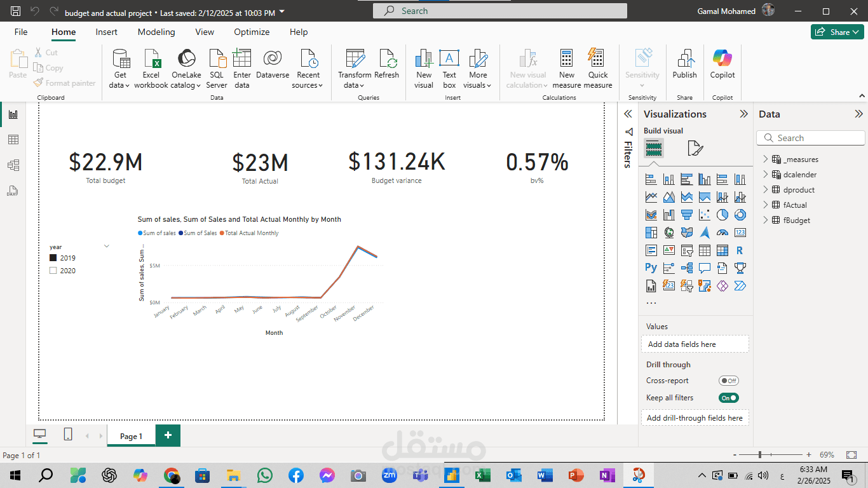This screenshot has width=868, height=488.
Task: Toggle Cross-report drill through switch
Action: click(x=729, y=381)
